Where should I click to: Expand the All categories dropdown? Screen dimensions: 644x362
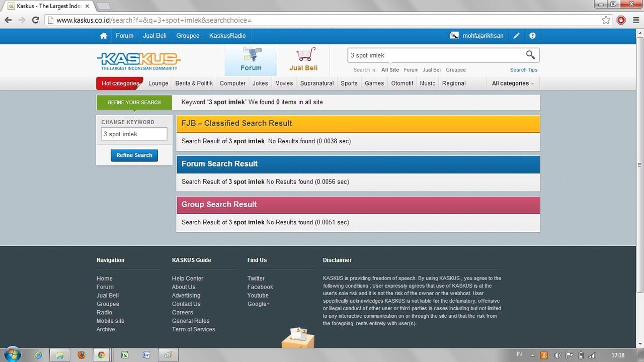coord(513,83)
